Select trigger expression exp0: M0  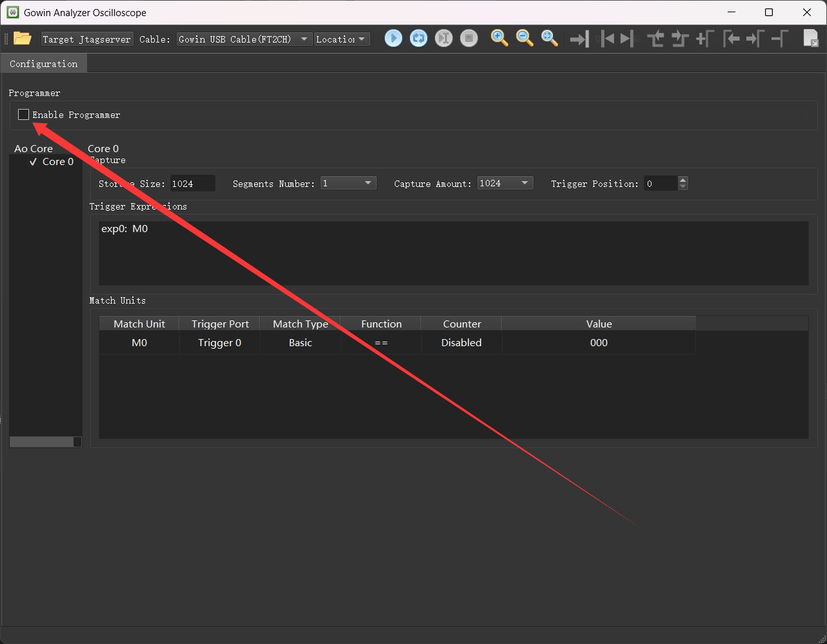tap(125, 229)
